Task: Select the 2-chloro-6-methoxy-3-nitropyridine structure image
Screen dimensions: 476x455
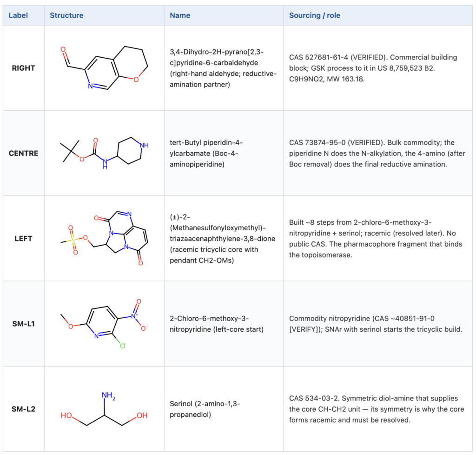Action: tap(104, 324)
